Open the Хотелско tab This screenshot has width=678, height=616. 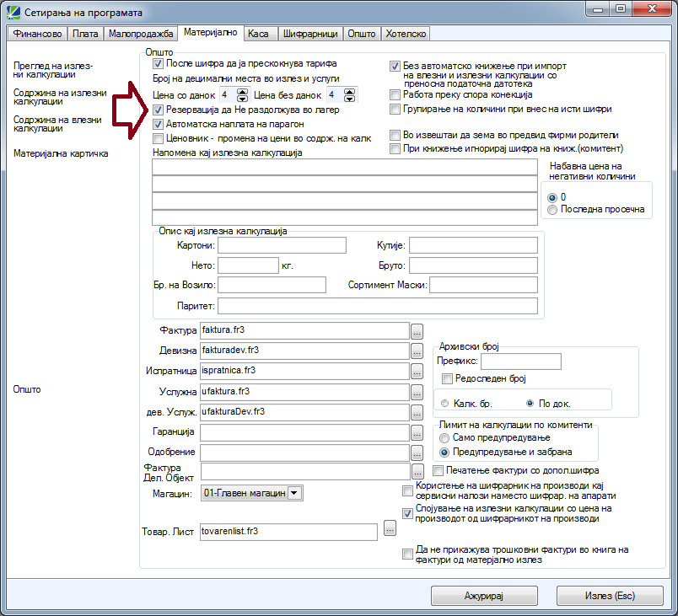tap(406, 34)
